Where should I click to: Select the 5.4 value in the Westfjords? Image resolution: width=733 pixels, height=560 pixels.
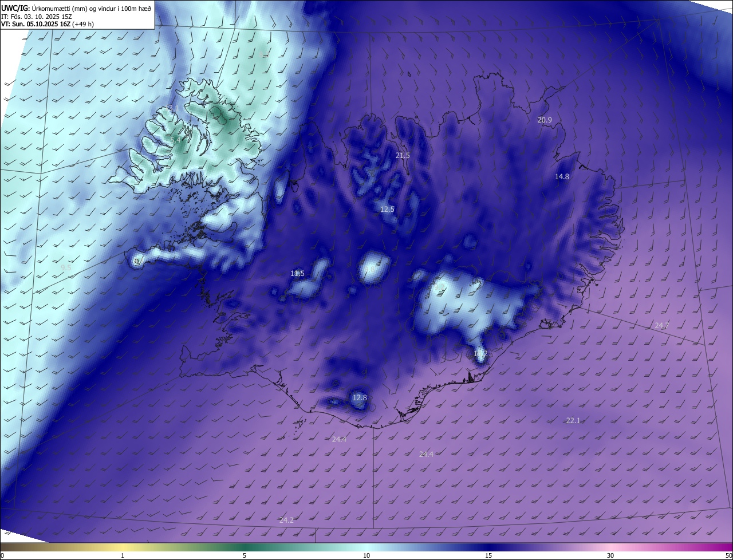tap(175, 140)
